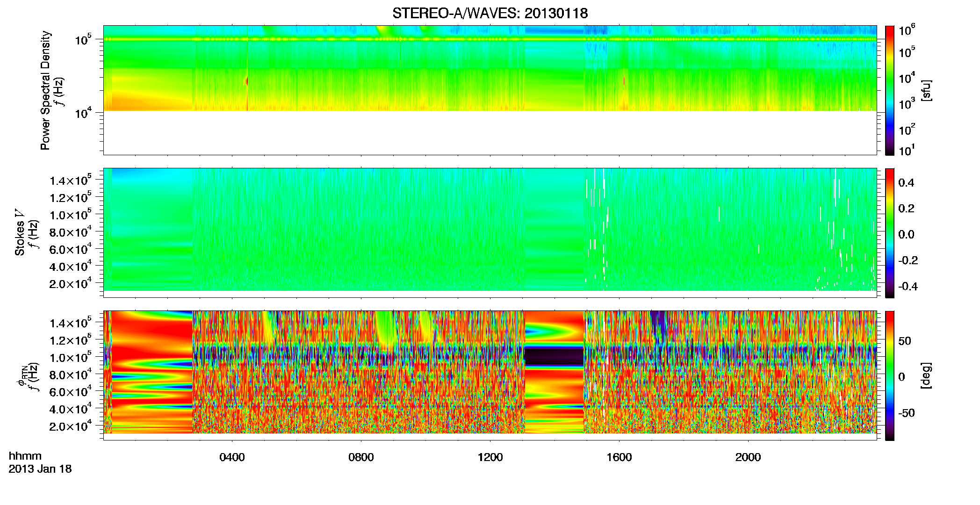Click the Stokes V colorbar
Image resolution: width=980 pixels, height=505 pixels.
(890, 233)
